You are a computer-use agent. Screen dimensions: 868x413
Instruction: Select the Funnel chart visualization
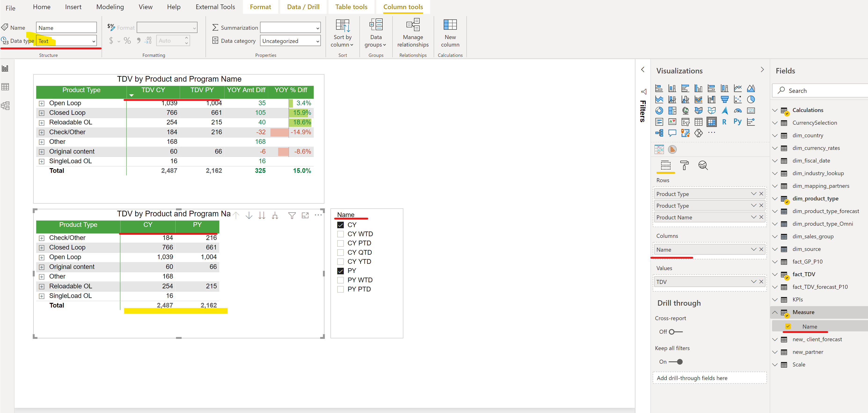pos(725,100)
